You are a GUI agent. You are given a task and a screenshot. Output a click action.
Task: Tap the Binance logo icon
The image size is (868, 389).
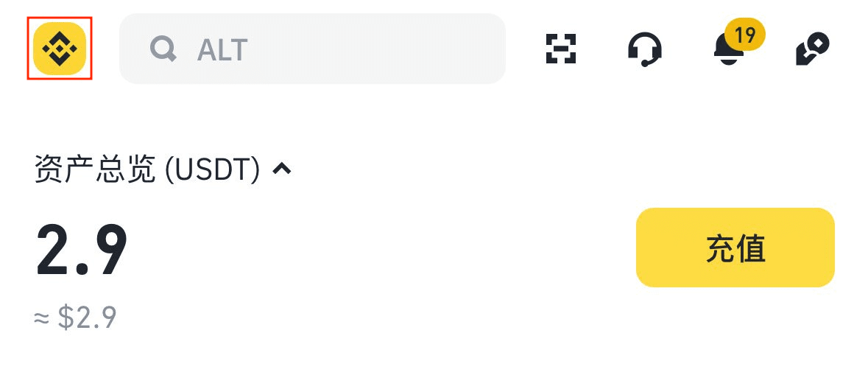click(60, 49)
